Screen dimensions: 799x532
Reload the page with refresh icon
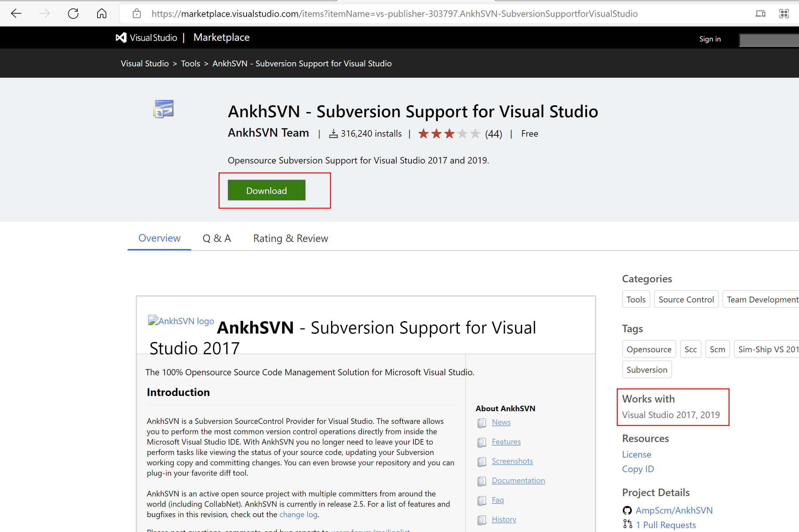tap(73, 14)
